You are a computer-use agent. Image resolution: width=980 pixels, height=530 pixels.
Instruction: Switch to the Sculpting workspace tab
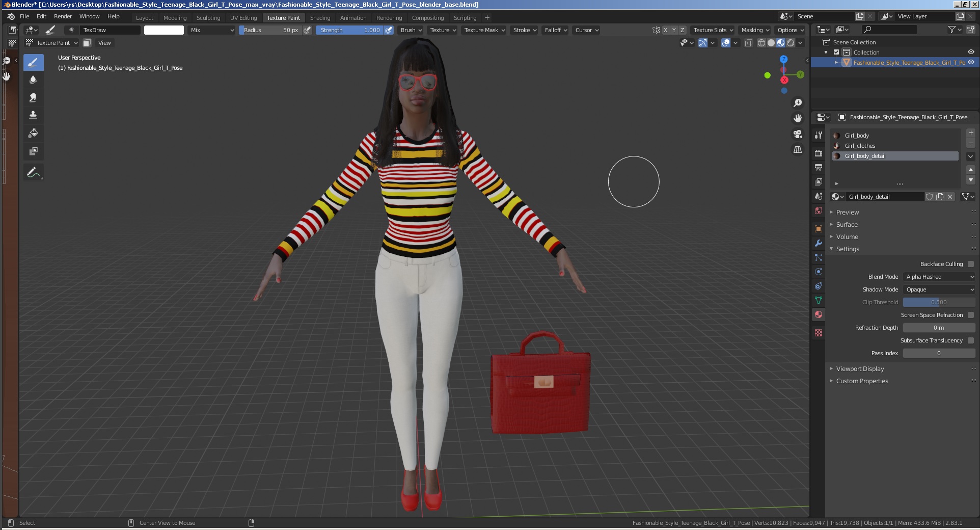[x=208, y=18]
